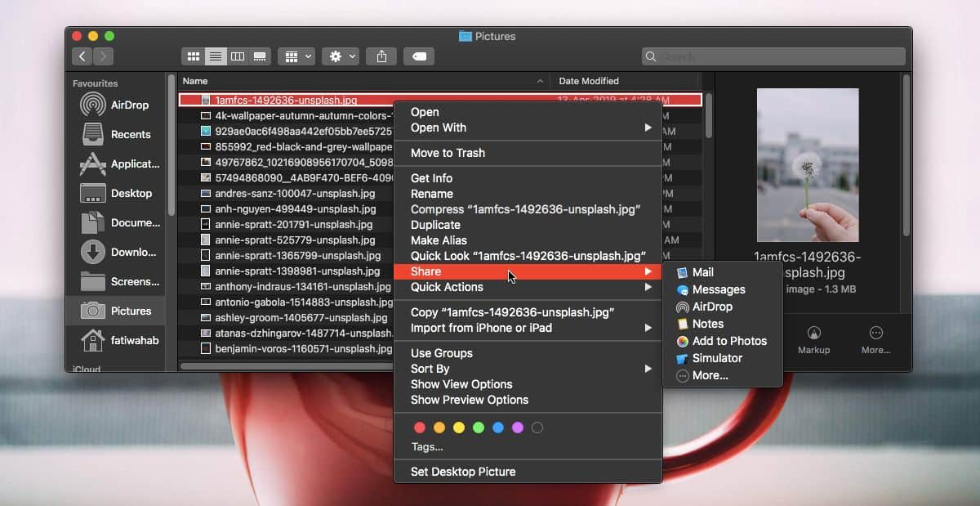This screenshot has width=980, height=506.
Task: Select icon view in Finder toolbar
Action: click(x=194, y=56)
